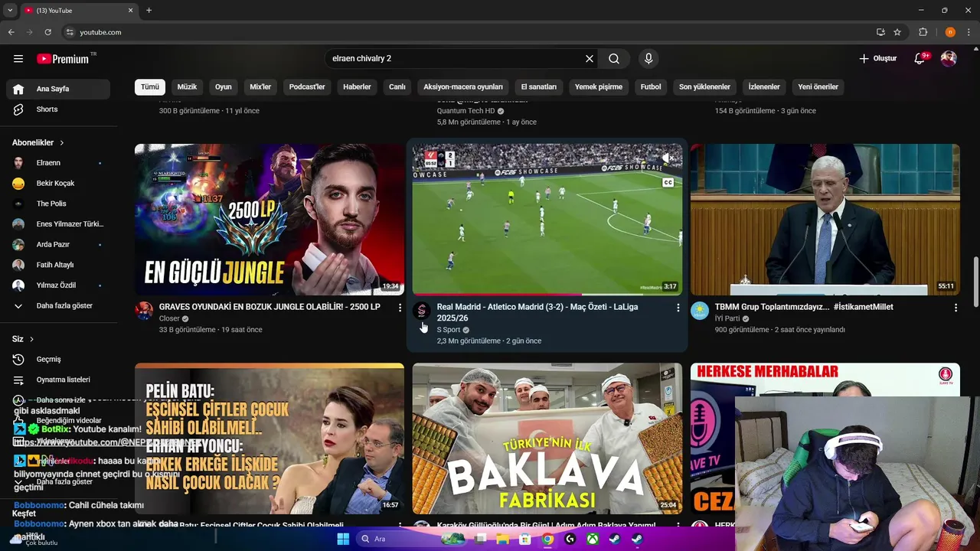Open Xbox app from the taskbar
This screenshot has height=551, width=980.
593,539
